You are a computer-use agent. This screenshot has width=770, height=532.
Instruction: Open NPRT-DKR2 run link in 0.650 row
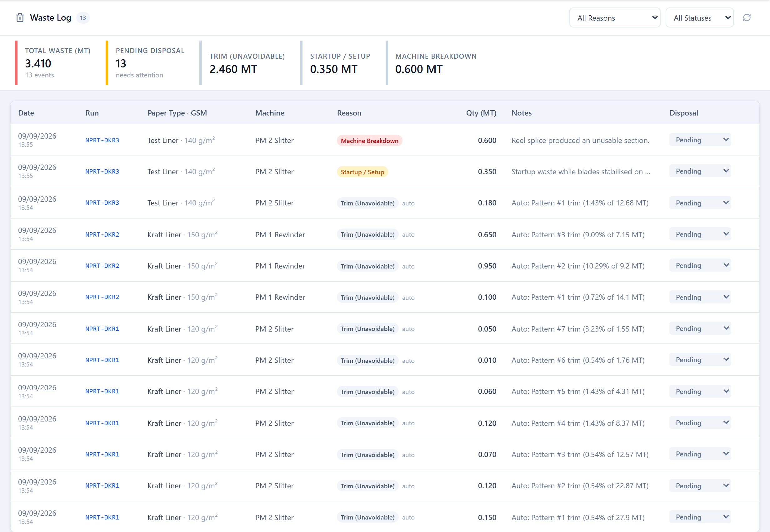click(102, 235)
